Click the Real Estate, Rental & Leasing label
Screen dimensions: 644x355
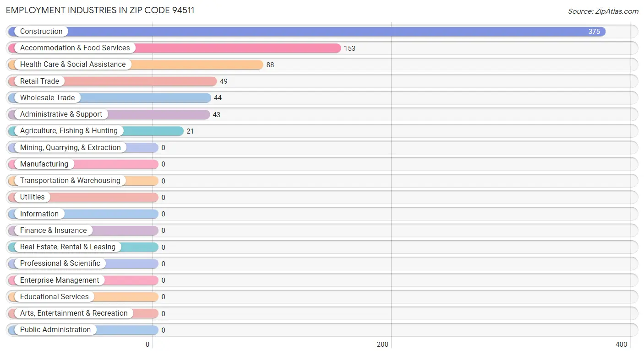tap(68, 247)
